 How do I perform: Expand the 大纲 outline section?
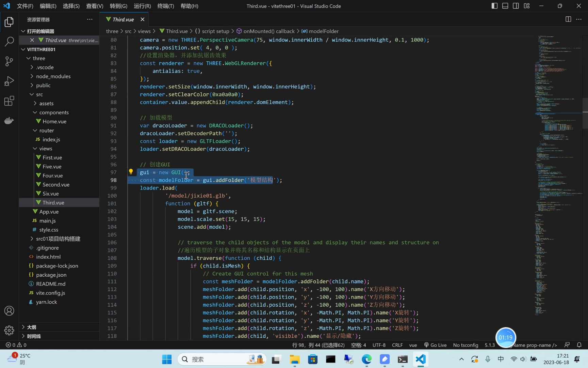pyautogui.click(x=32, y=327)
